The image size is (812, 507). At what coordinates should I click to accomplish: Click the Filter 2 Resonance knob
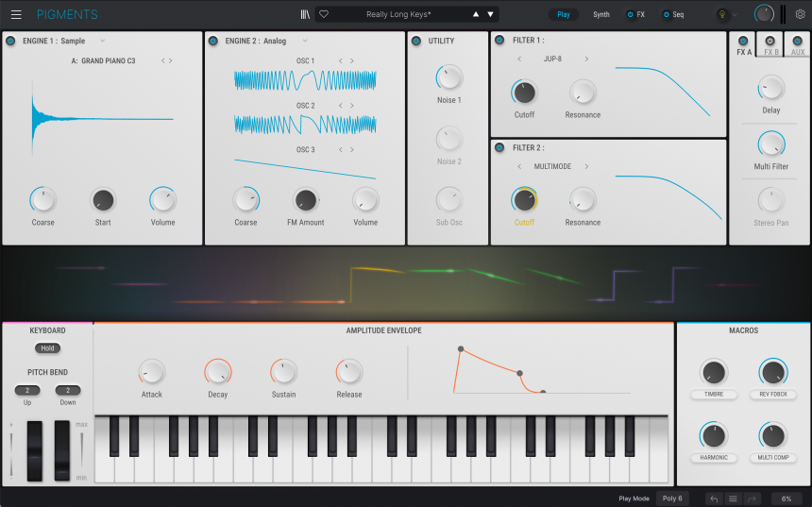(x=583, y=200)
